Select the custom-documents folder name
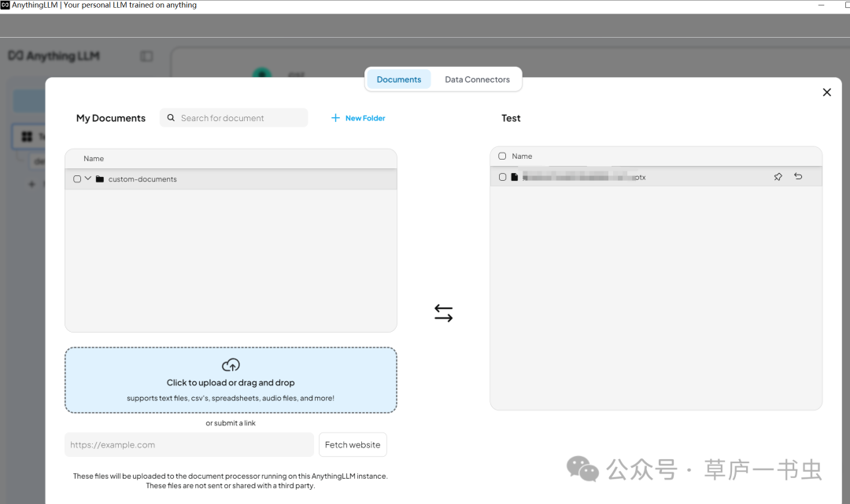 click(x=142, y=179)
